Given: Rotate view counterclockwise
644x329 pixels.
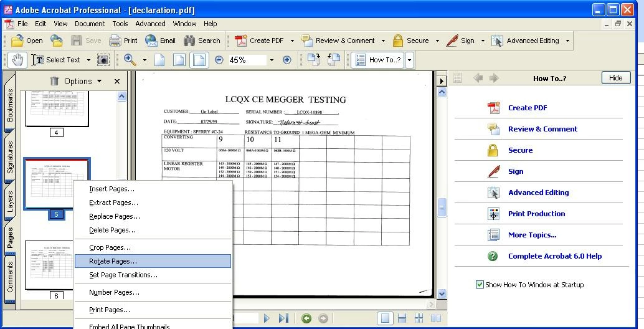Looking at the screenshot, I should tap(333, 60).
